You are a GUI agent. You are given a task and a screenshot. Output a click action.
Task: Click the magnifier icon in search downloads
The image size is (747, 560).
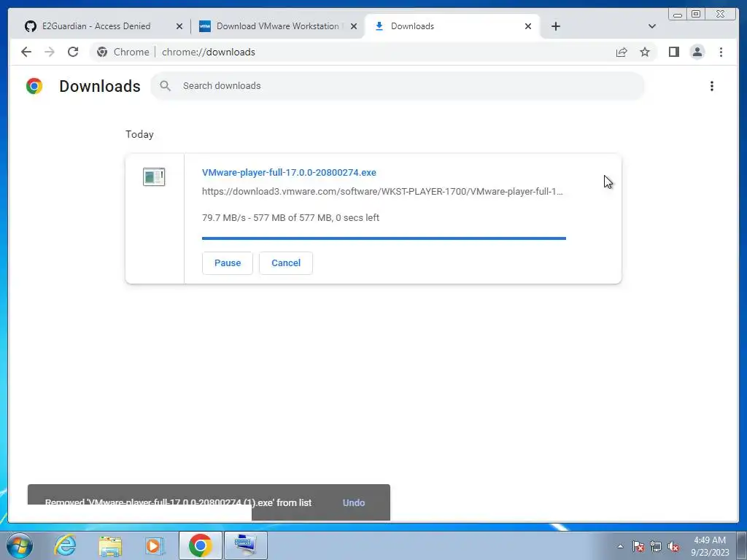(x=166, y=86)
